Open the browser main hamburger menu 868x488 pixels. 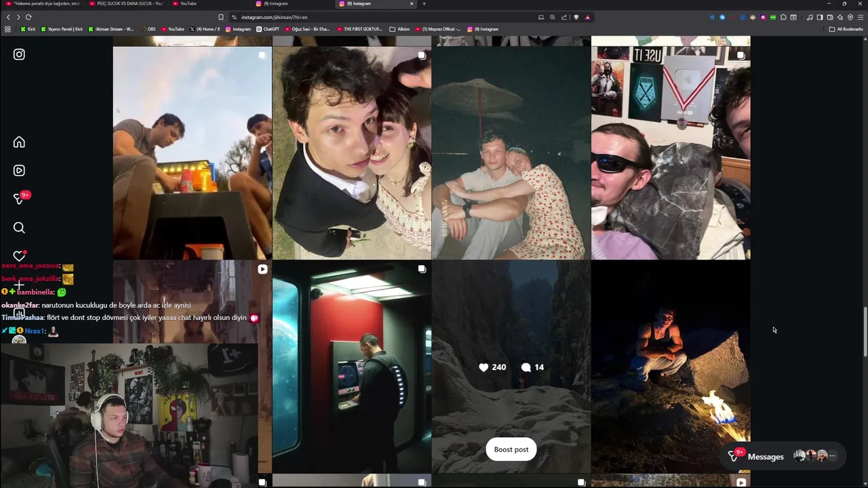click(861, 17)
